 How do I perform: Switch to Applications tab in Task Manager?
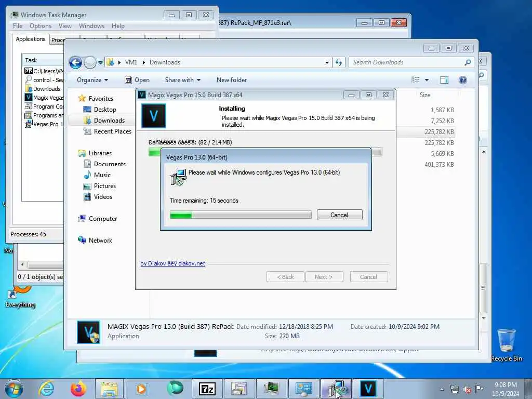tap(31, 39)
